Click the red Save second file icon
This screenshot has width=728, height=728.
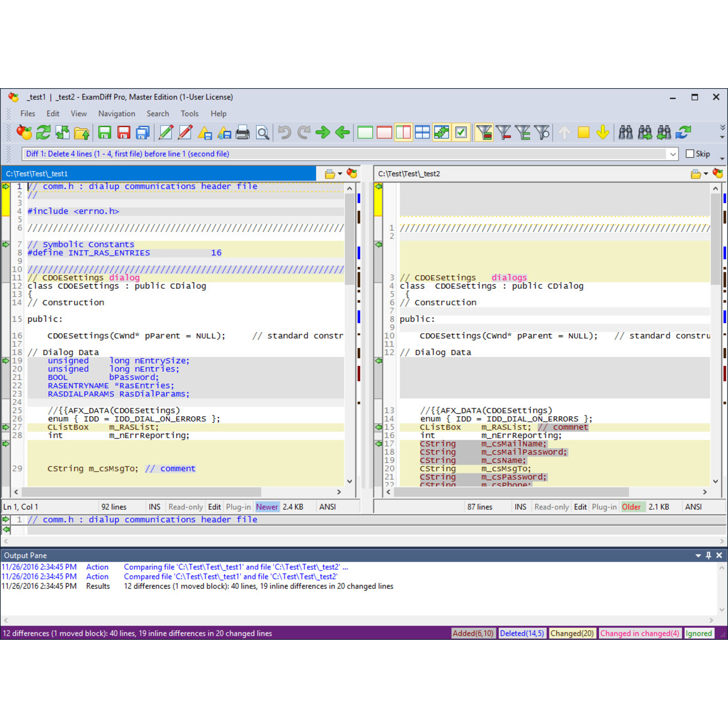click(123, 133)
